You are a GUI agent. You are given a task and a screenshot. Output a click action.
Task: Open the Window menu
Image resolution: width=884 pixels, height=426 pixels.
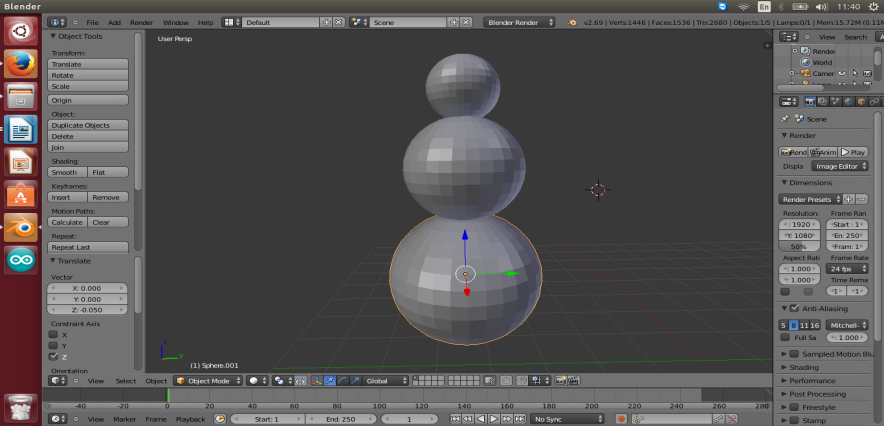pos(175,23)
